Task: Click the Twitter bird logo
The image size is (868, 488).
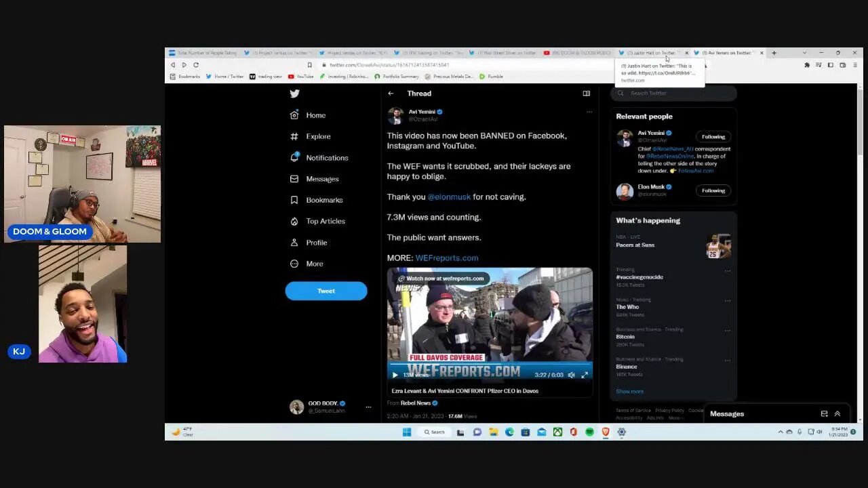Action: point(294,94)
